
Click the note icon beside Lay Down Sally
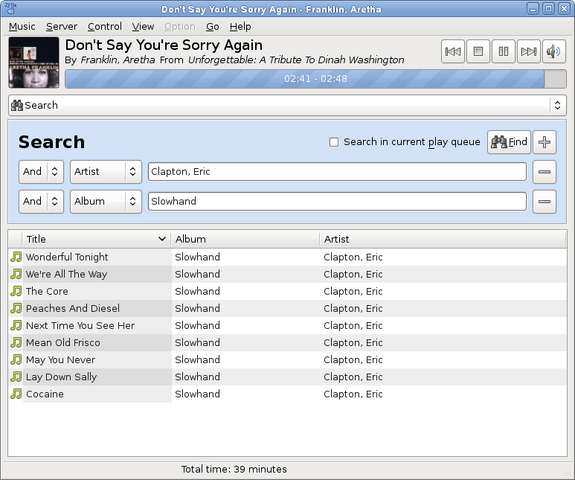[x=16, y=377]
